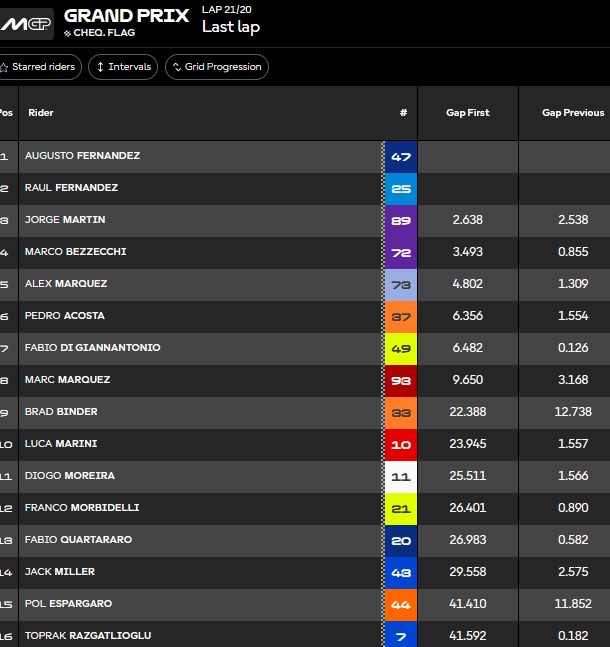Click Gap Previous value 0.855
610x647 pixels.
[x=573, y=252]
